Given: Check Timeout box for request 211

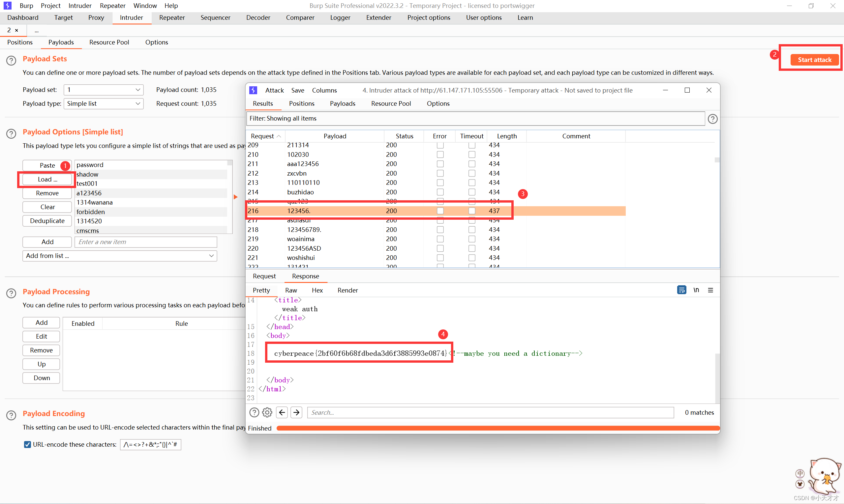Looking at the screenshot, I should tap(472, 164).
